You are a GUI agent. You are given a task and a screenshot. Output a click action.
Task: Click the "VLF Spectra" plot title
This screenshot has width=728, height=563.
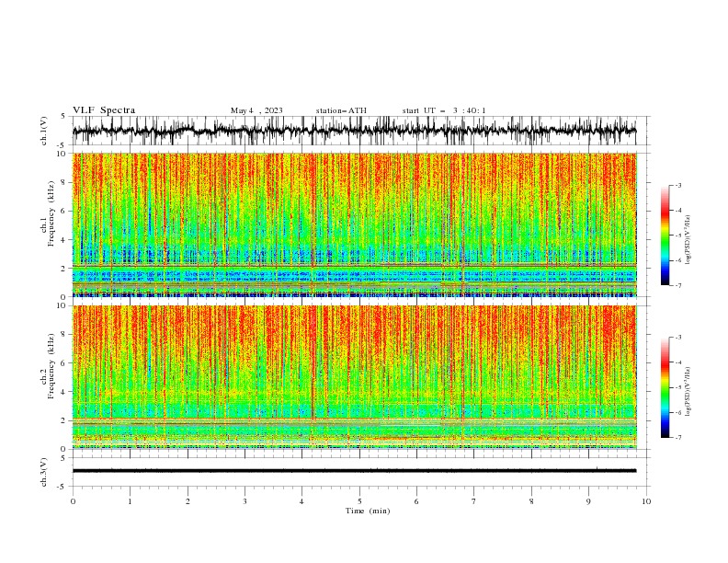click(104, 110)
